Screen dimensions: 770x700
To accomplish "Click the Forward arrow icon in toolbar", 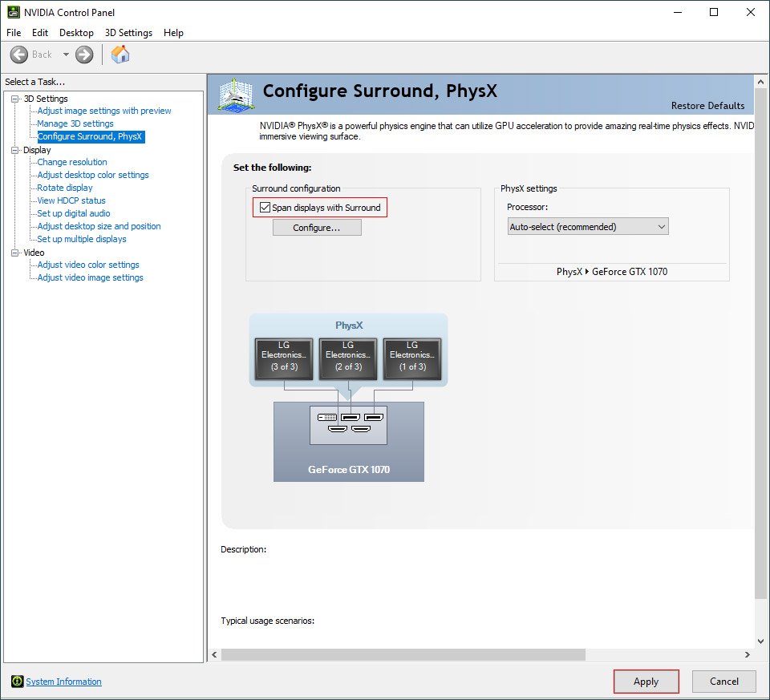I will coord(84,55).
